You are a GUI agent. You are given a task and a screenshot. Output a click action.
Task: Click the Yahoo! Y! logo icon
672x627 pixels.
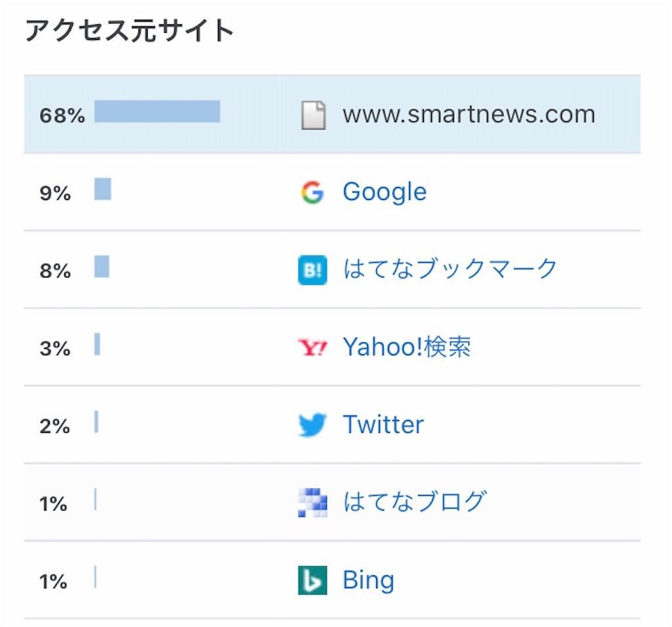(x=312, y=348)
